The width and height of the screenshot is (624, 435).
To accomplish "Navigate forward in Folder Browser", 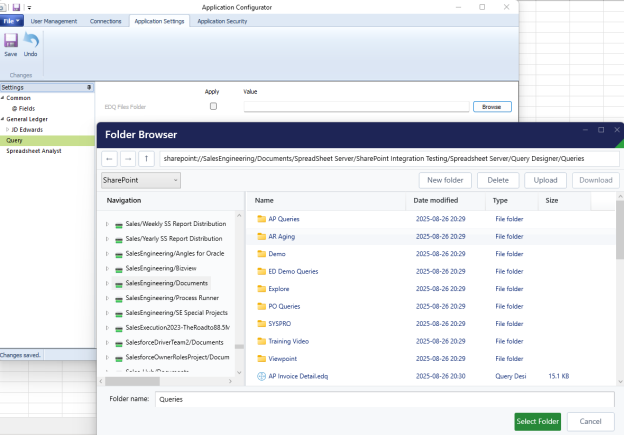I will point(128,158).
